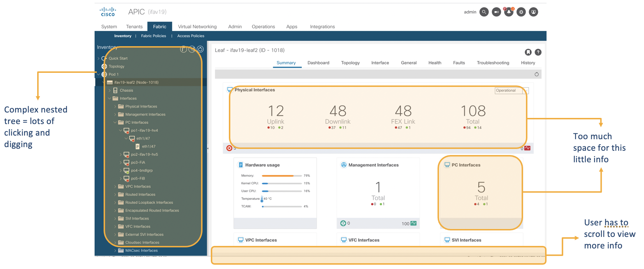
Task: Click the Hardware usage card icon
Action: tap(240, 165)
